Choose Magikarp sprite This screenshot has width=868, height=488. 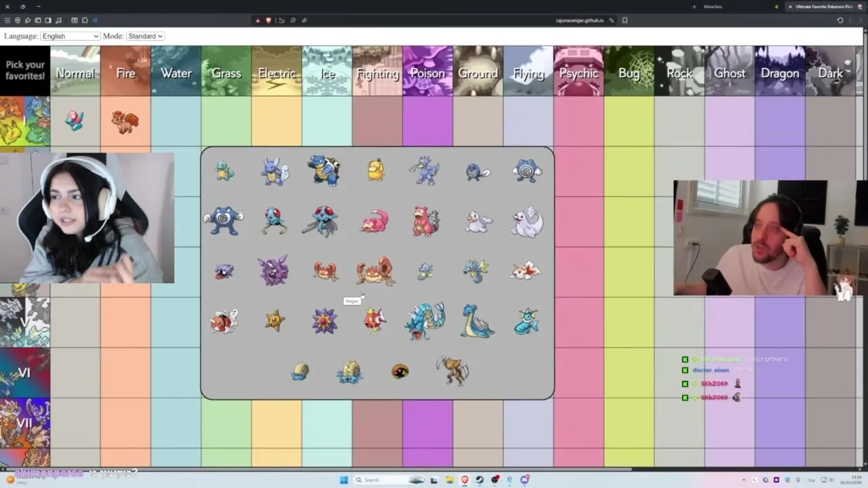click(x=375, y=321)
